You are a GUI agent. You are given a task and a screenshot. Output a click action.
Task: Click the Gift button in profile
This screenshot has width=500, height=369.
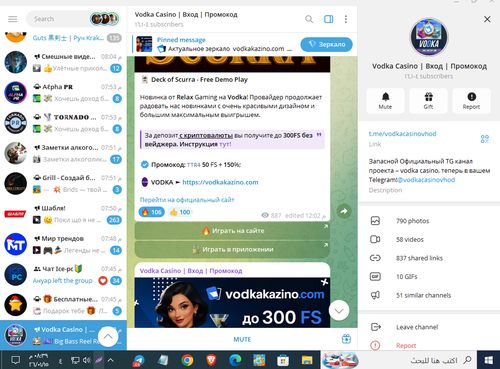click(x=428, y=101)
